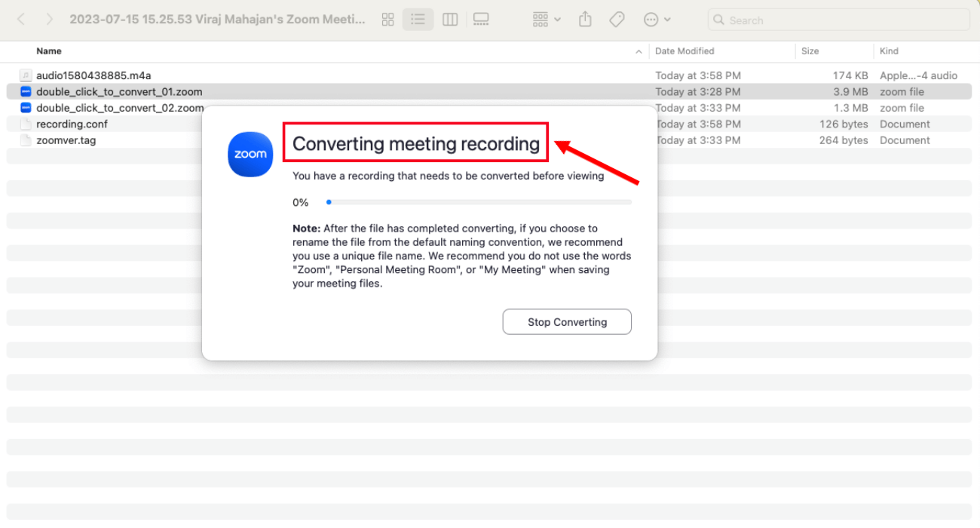Switch to column view
Viewport: 980px width, 528px height.
(x=450, y=20)
